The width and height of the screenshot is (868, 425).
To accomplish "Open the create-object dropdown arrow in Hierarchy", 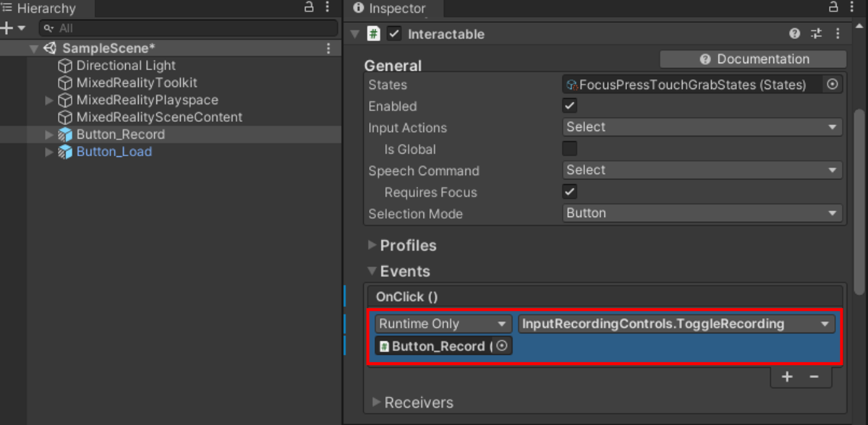I will click(22, 28).
